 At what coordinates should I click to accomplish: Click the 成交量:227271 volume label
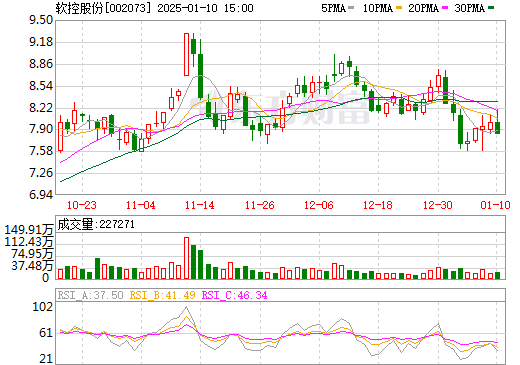coord(96,224)
